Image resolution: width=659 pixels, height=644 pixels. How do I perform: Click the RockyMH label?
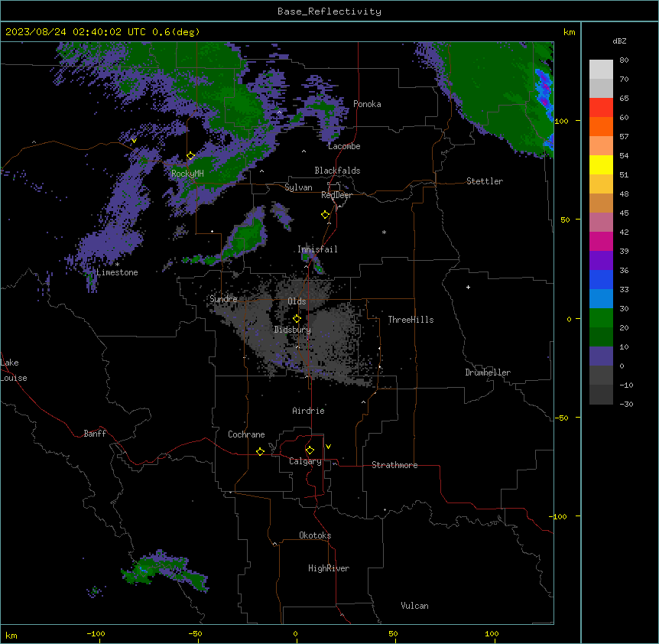(x=187, y=174)
